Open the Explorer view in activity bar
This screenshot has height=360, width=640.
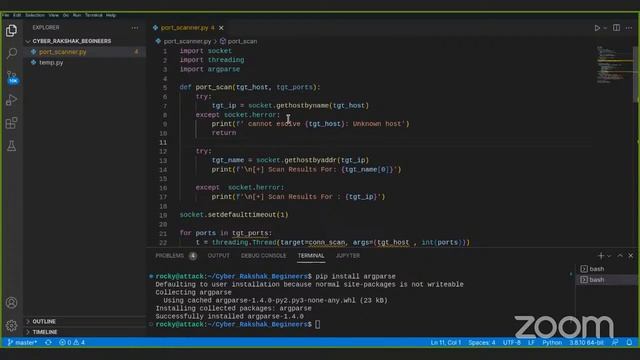[x=11, y=31]
